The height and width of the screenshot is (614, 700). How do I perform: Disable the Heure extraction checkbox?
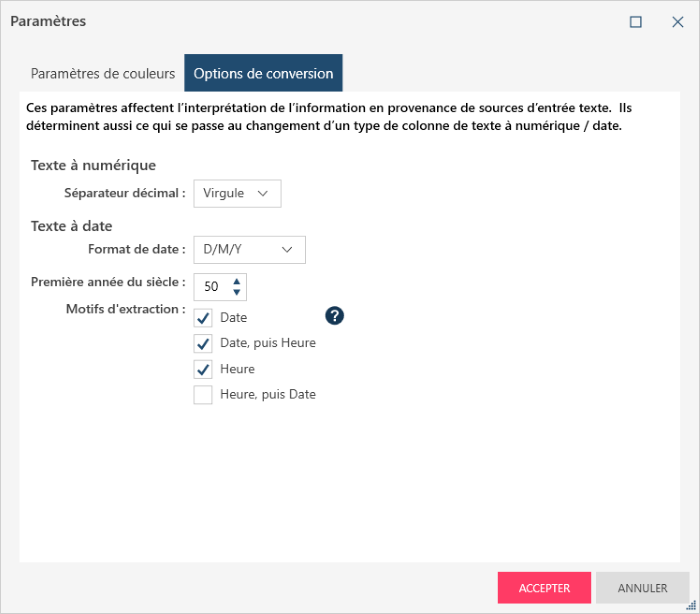click(203, 369)
